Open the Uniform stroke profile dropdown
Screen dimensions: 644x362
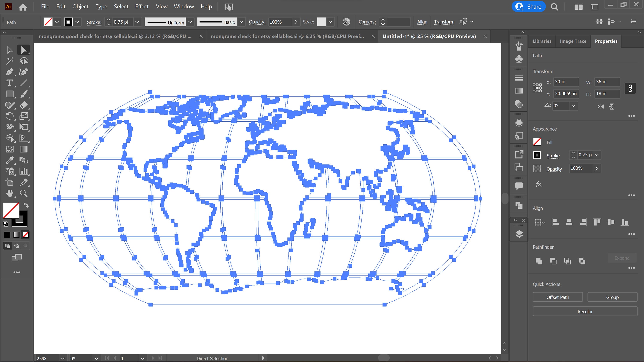190,22
